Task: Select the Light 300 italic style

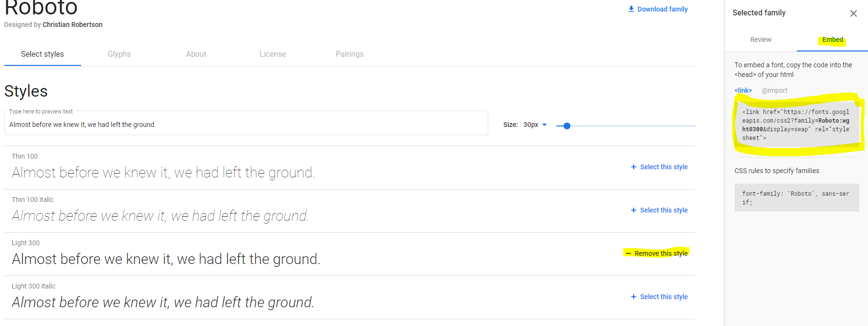Action: point(659,297)
